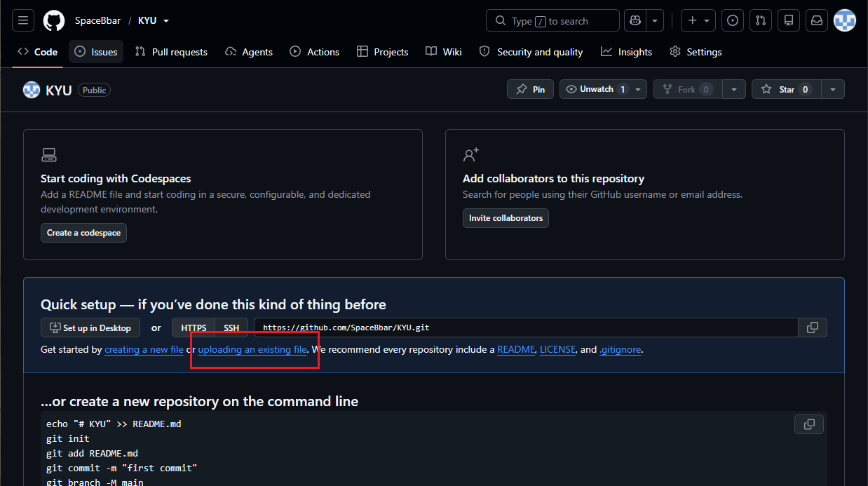Select HTTPS clone URL option
This screenshot has height=486, width=868.
click(x=194, y=328)
